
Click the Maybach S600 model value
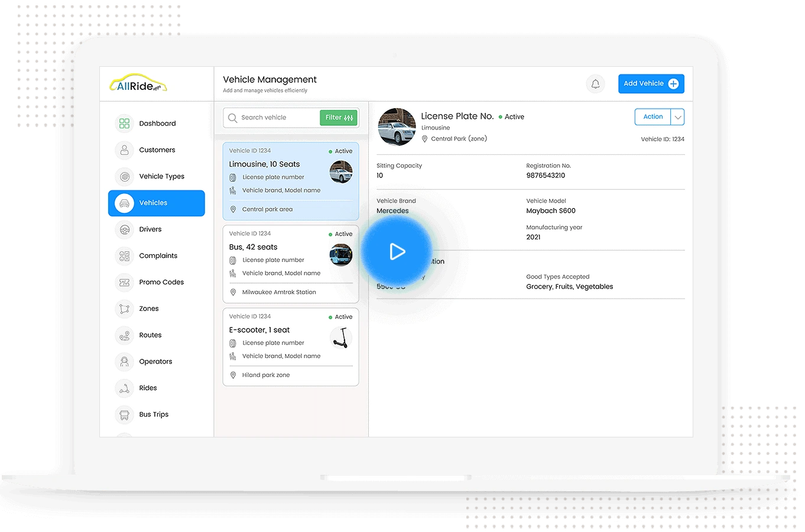click(551, 211)
